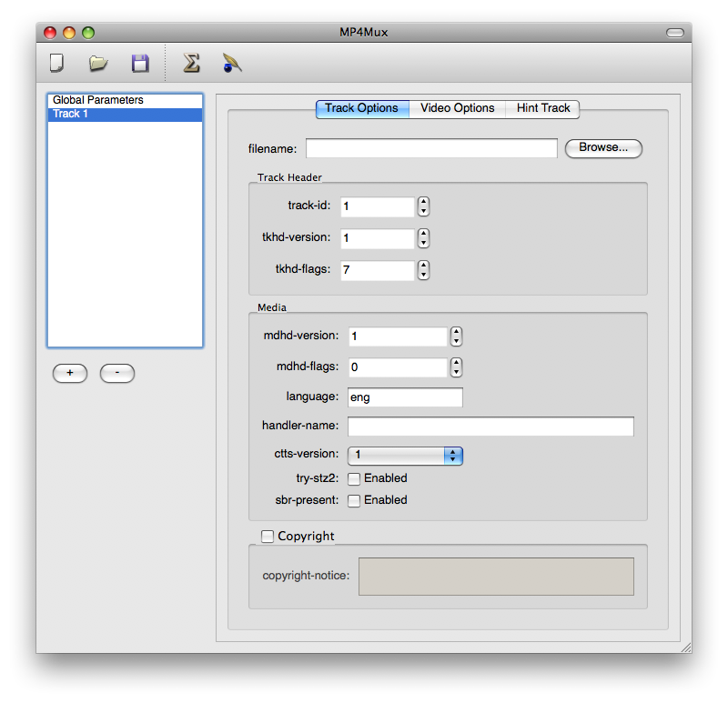Screen dimensions: 728x703
Task: Toggle the toolbar with the title bar pill
Action: (x=675, y=33)
